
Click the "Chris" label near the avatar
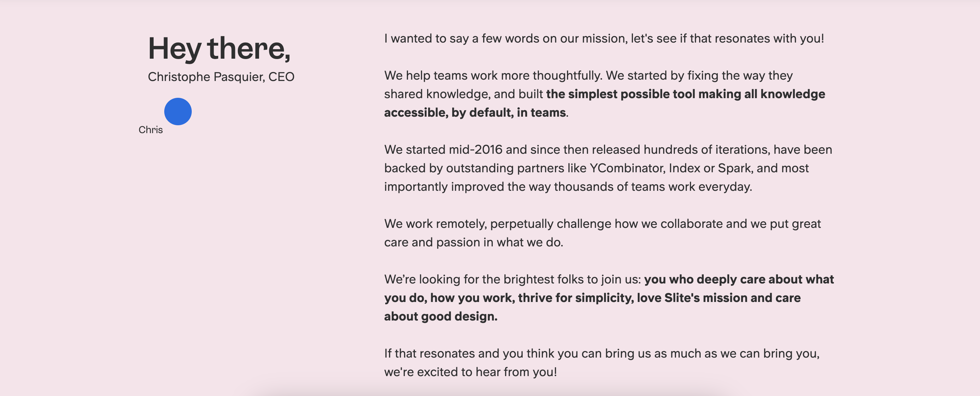coord(150,130)
